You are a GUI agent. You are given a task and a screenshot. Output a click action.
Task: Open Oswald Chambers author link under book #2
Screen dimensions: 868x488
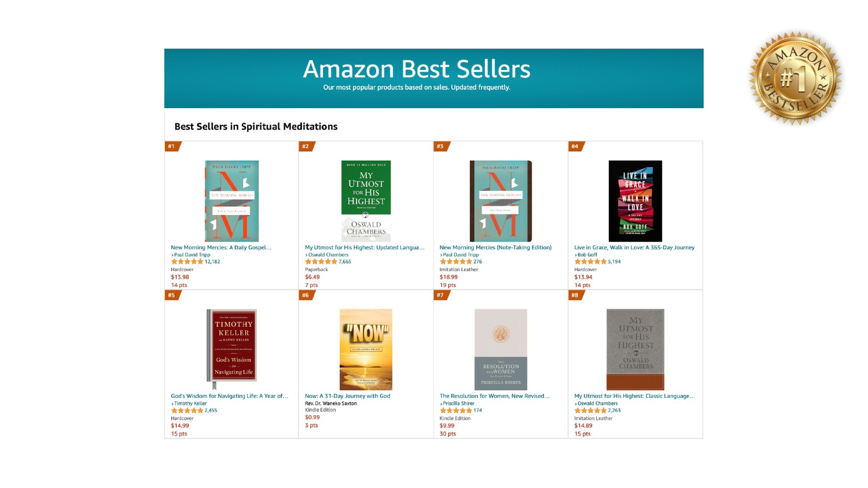tap(328, 254)
